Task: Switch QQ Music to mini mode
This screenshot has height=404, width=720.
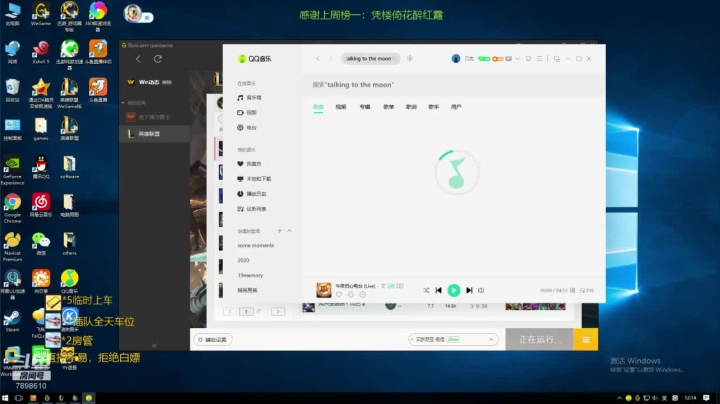Action: pyautogui.click(x=557, y=59)
